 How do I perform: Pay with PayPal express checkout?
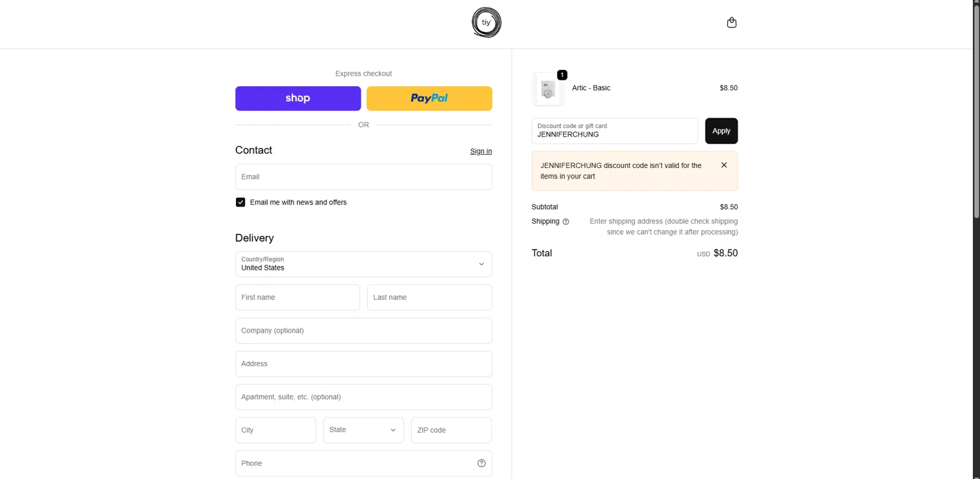click(429, 98)
